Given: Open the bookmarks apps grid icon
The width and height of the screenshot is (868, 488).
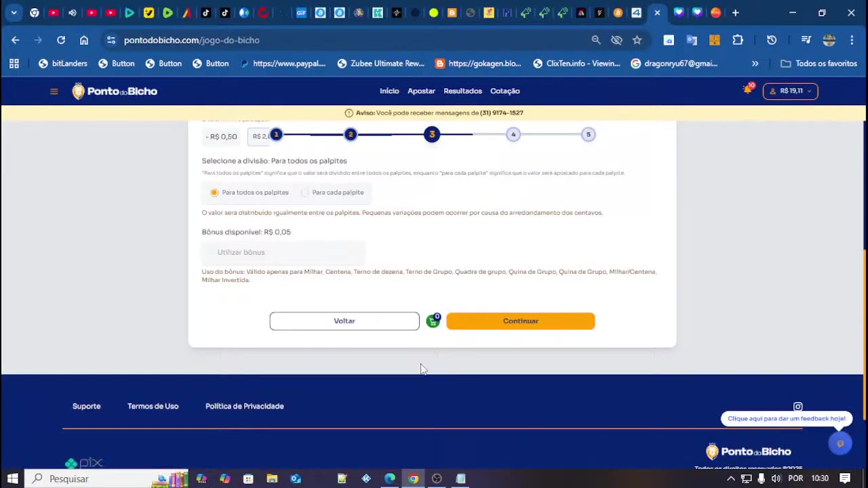Looking at the screenshot, I should tap(14, 64).
